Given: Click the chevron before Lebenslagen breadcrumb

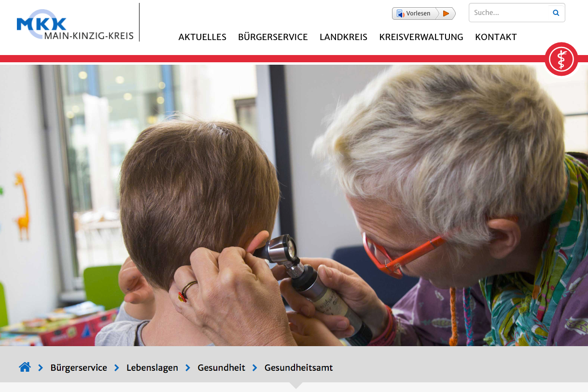Looking at the screenshot, I should point(117,368).
